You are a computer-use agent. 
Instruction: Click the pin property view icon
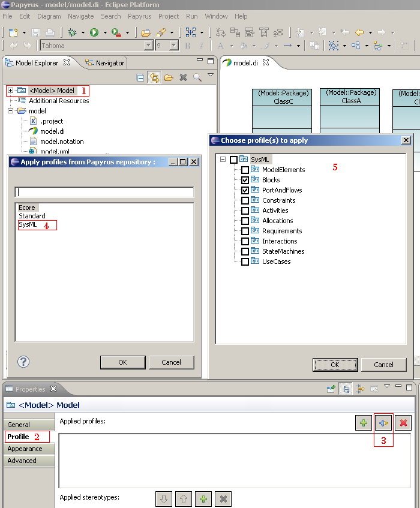[331, 389]
